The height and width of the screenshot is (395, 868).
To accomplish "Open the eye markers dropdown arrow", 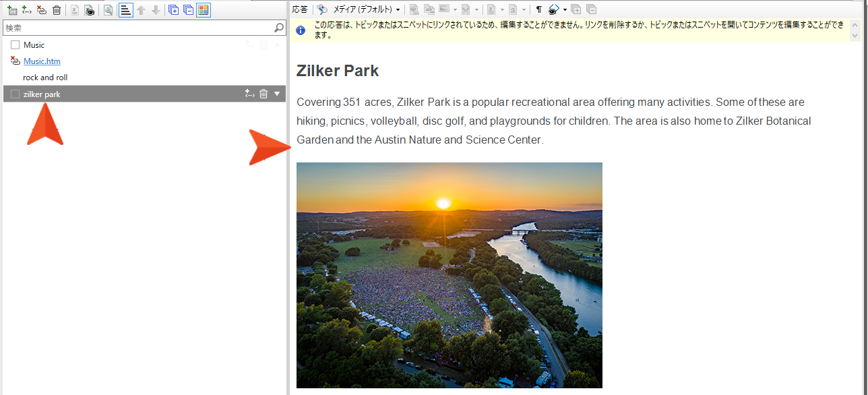I will 565,10.
